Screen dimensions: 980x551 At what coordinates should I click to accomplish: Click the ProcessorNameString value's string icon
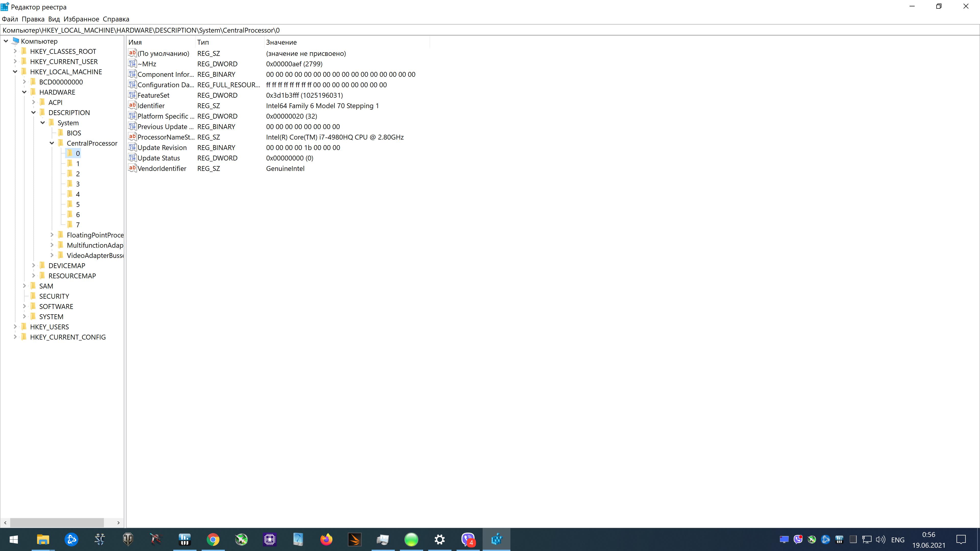[132, 137]
